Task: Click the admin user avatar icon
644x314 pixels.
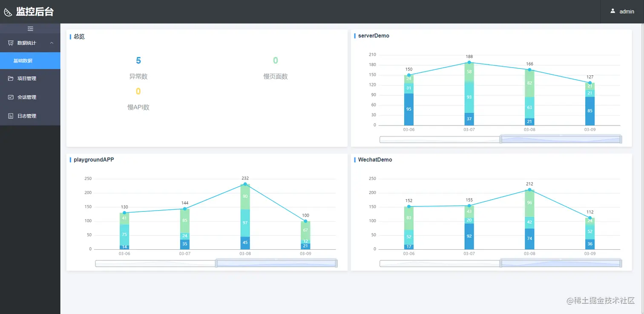Action: tap(613, 11)
